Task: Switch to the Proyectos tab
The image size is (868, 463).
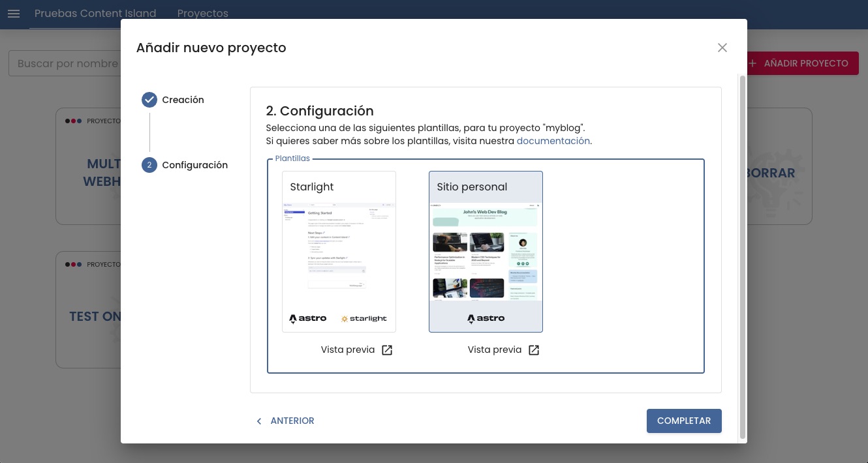Action: coord(203,14)
